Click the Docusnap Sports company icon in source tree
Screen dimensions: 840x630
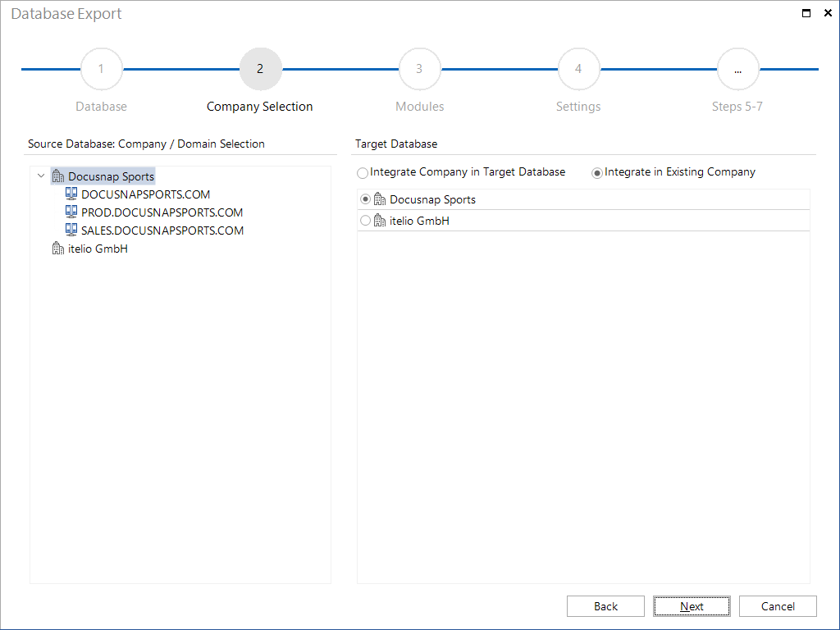point(58,176)
